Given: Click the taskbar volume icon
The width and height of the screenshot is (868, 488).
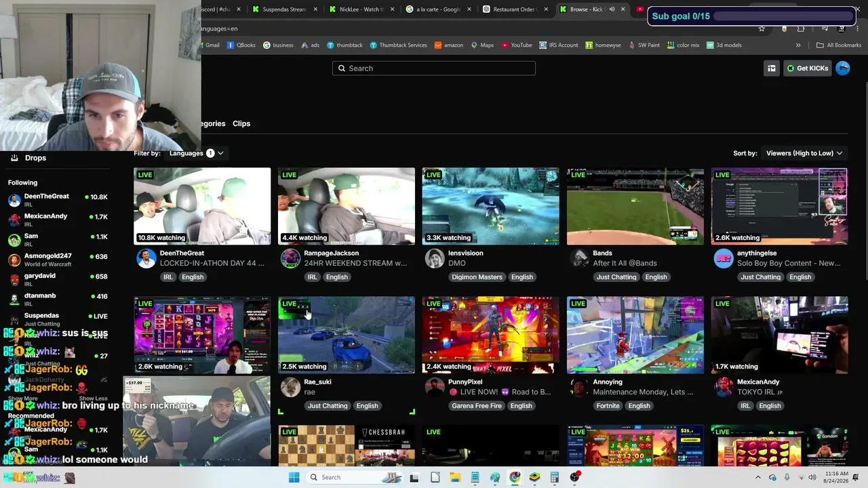Looking at the screenshot, I should click(x=812, y=477).
